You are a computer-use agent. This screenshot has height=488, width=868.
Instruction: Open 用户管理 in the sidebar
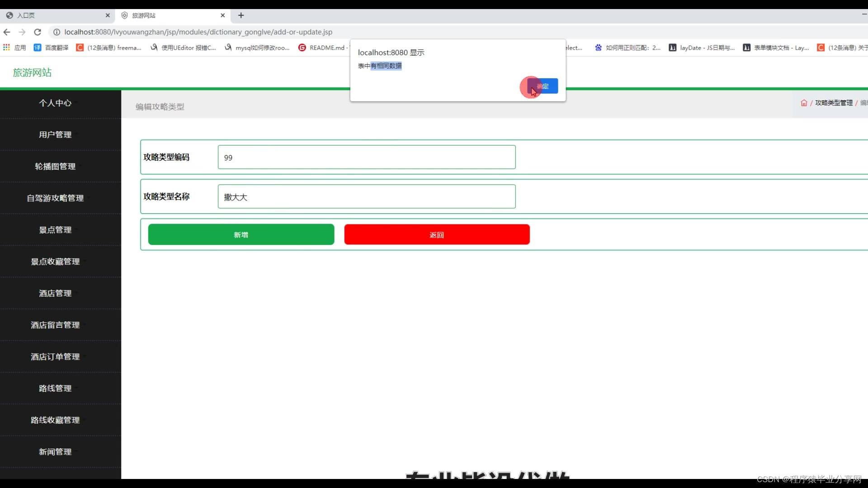click(55, 135)
